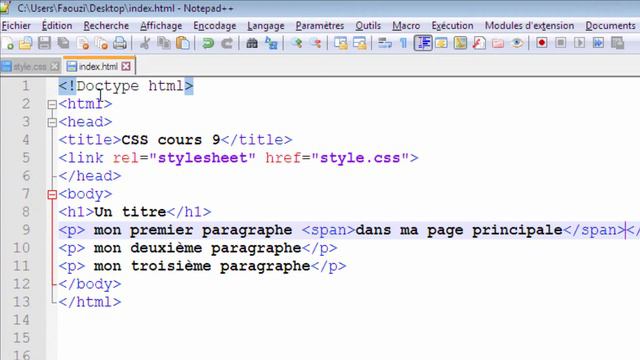Image resolution: width=640 pixels, height=360 pixels.
Task: Click the 'Doctype html' declaration text
Action: [x=130, y=86]
